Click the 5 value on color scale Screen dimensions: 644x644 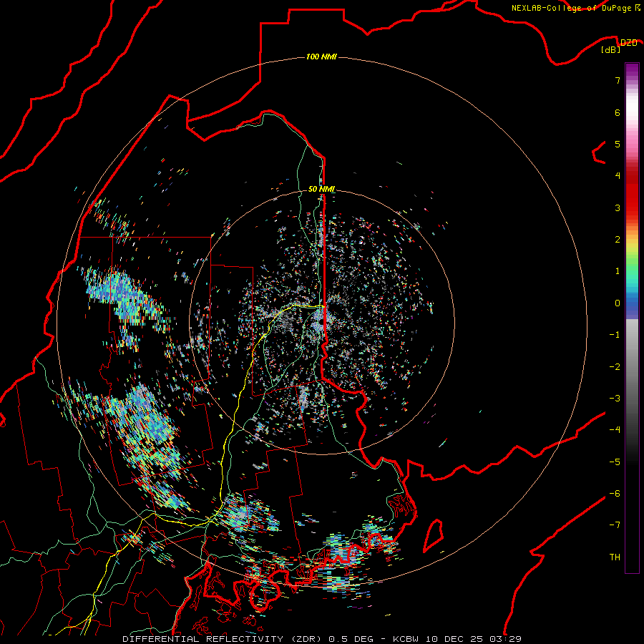[618, 144]
